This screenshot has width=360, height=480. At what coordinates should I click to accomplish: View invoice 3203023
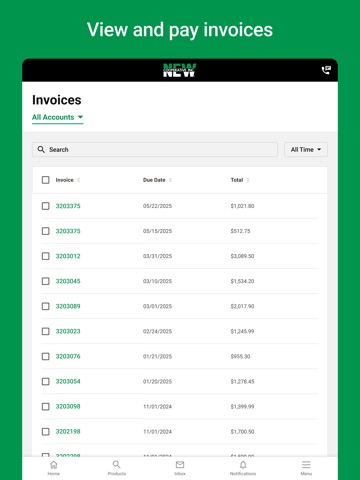[x=68, y=331]
